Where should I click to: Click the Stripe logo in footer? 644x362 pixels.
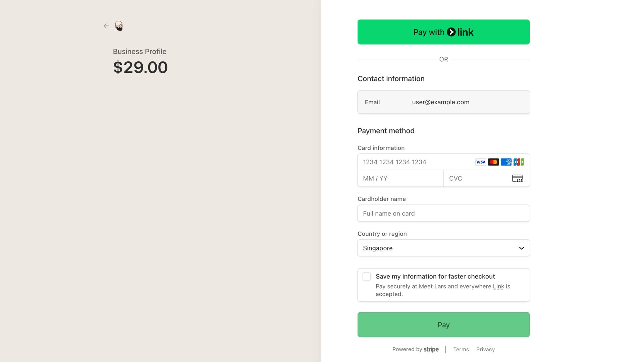(431, 349)
